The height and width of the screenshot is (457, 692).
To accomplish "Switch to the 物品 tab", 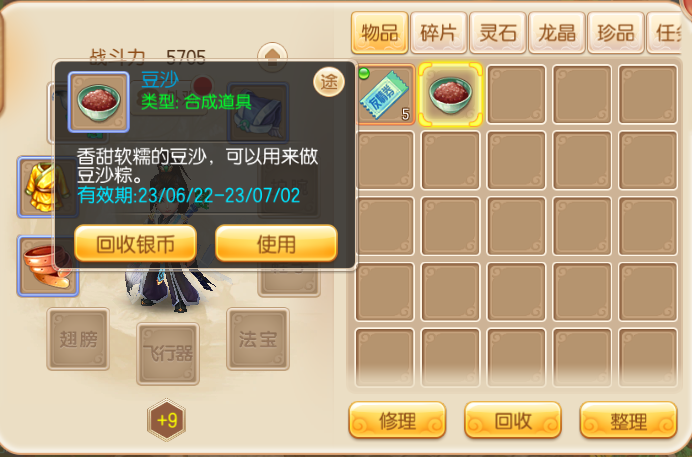I will [380, 33].
